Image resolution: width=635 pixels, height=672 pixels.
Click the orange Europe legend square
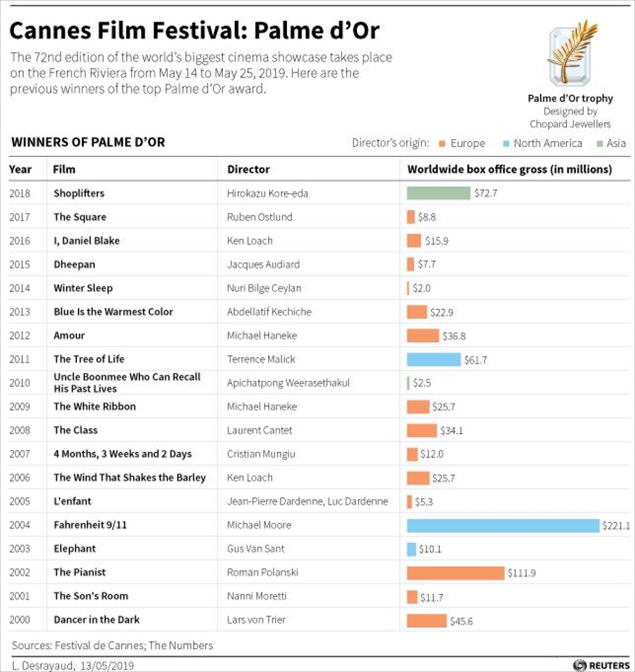click(x=442, y=144)
